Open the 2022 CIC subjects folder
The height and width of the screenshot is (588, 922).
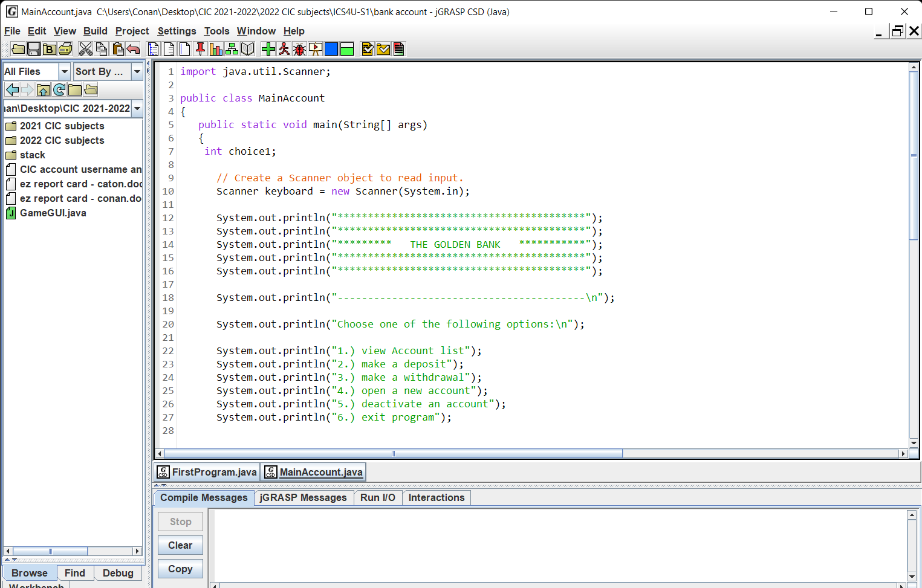coord(56,140)
